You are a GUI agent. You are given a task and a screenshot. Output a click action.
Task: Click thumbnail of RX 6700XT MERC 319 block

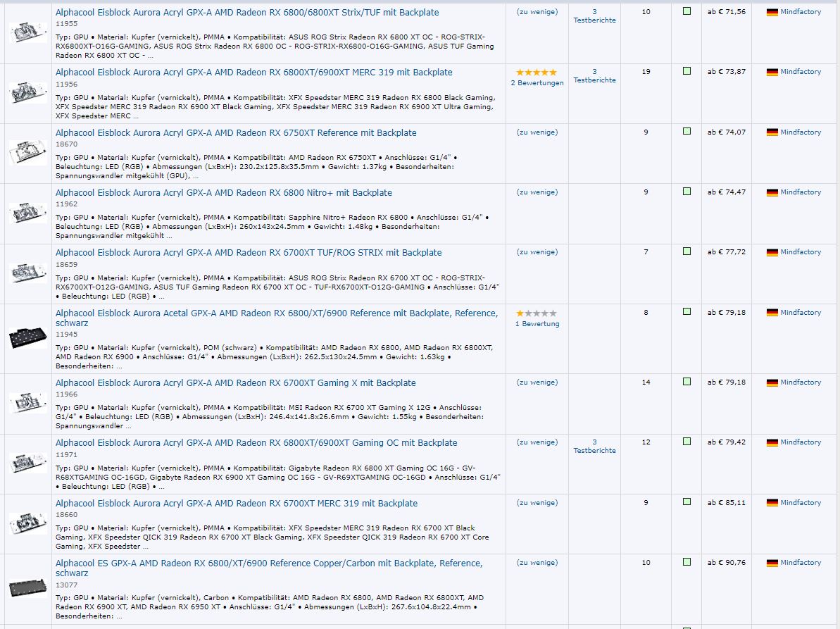pos(28,523)
